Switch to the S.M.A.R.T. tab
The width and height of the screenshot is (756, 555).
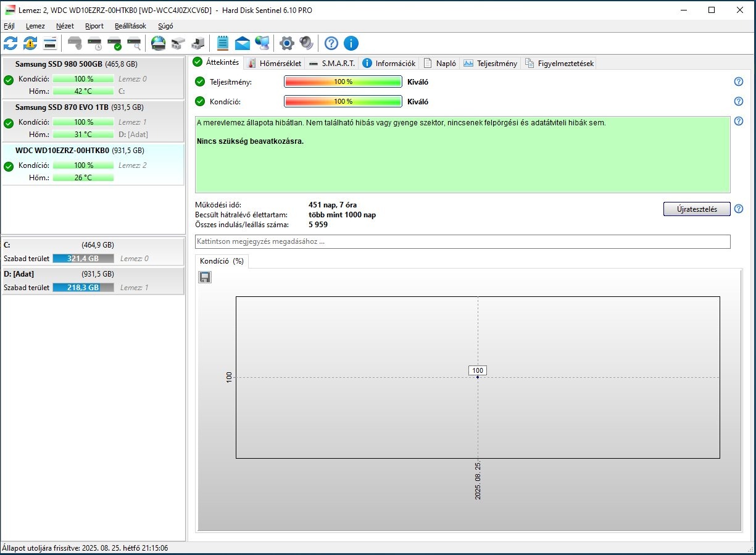[332, 63]
